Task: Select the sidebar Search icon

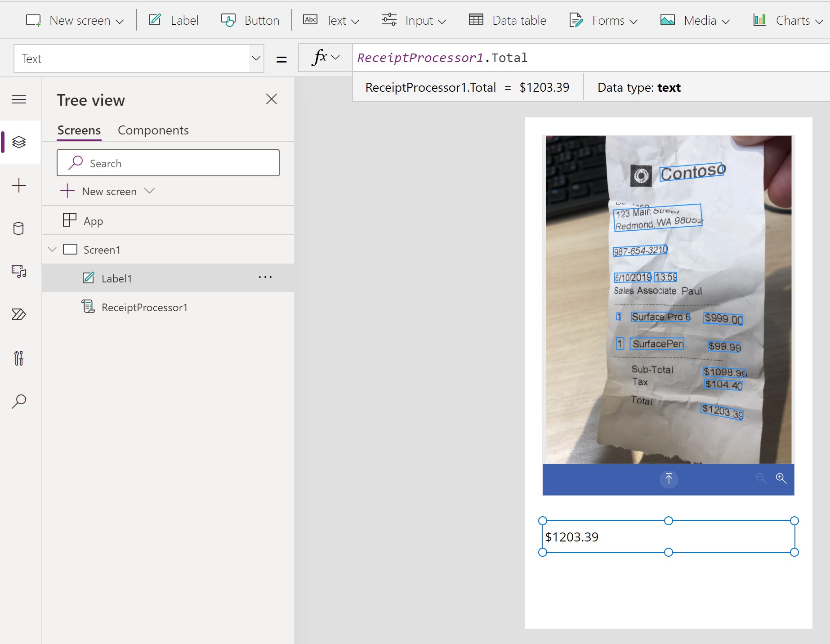Action: pyautogui.click(x=19, y=401)
